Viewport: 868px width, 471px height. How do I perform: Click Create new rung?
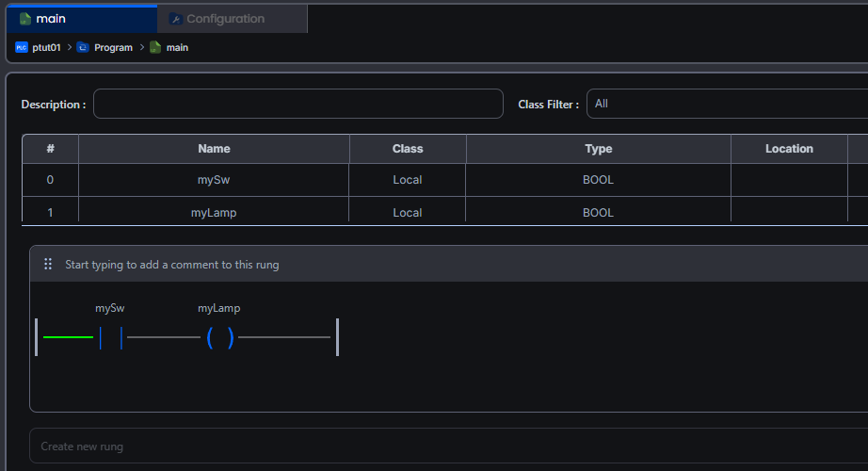tap(82, 447)
